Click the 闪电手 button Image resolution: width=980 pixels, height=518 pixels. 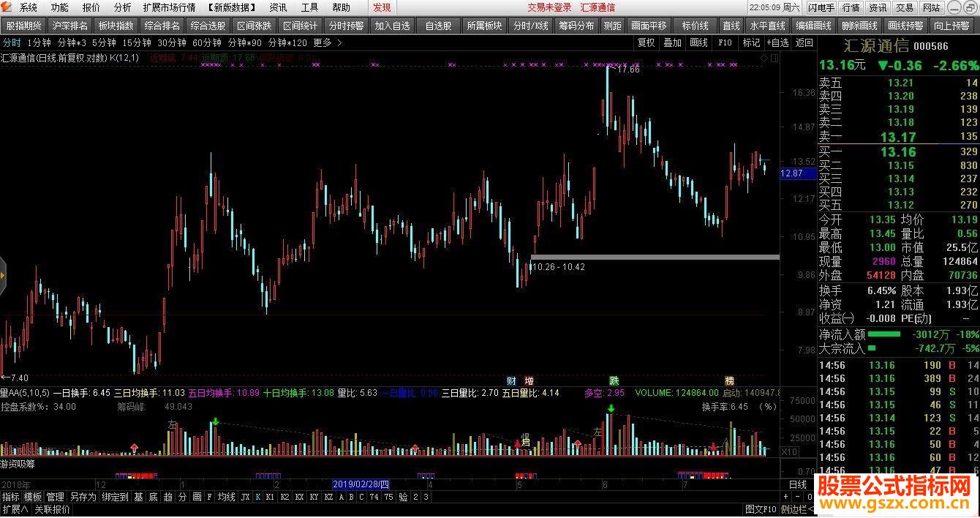click(821, 7)
